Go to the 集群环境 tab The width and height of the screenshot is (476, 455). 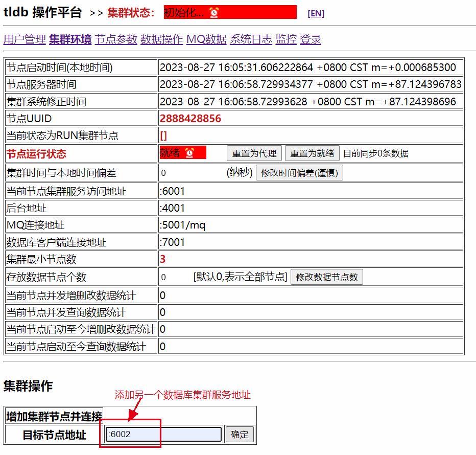pyautogui.click(x=70, y=40)
